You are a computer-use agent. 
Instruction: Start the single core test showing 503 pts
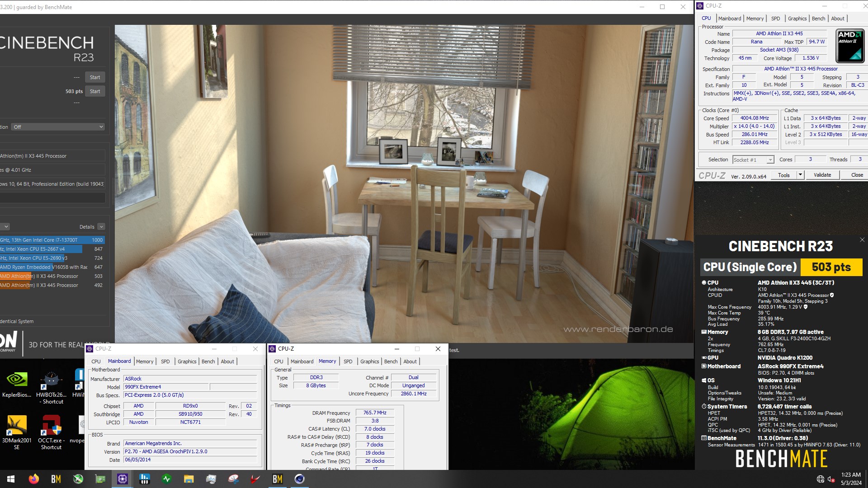[95, 91]
